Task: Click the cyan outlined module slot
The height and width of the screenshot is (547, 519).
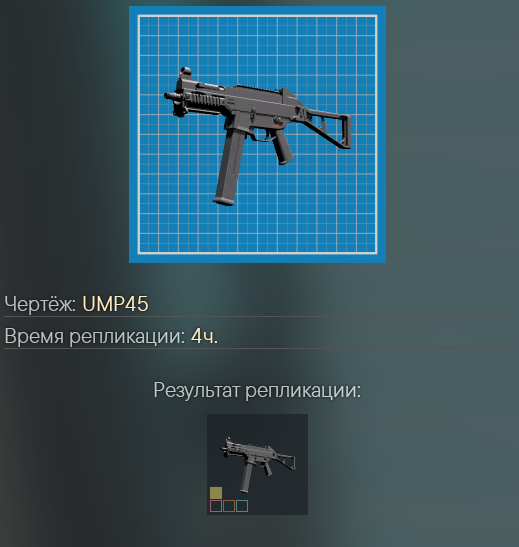Action: click(x=242, y=506)
